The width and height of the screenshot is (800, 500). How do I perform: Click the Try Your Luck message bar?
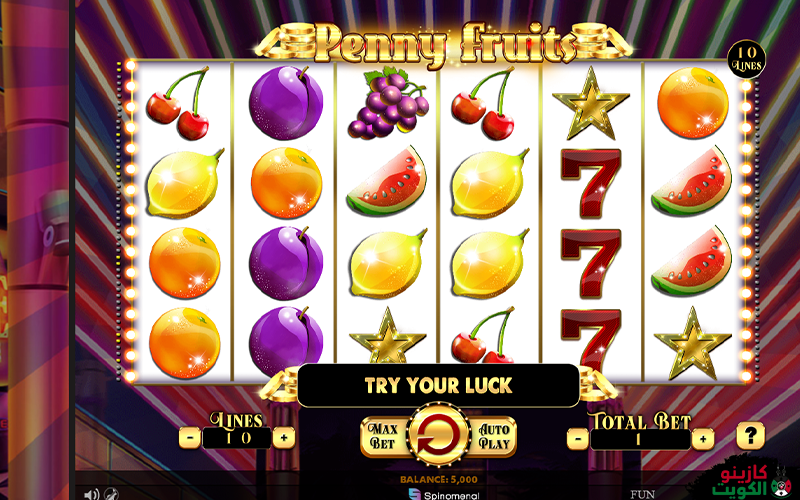(439, 385)
